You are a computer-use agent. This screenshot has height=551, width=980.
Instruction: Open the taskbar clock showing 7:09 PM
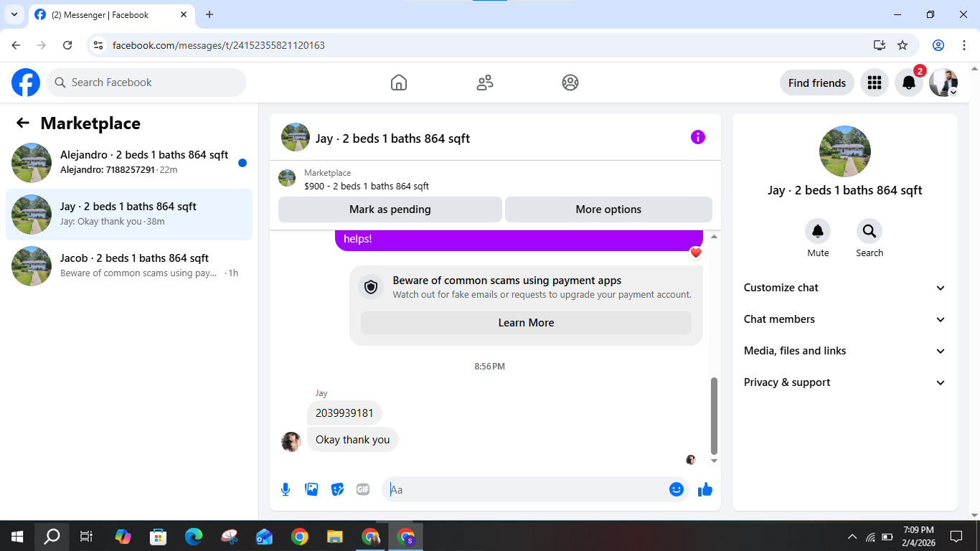[x=918, y=536]
